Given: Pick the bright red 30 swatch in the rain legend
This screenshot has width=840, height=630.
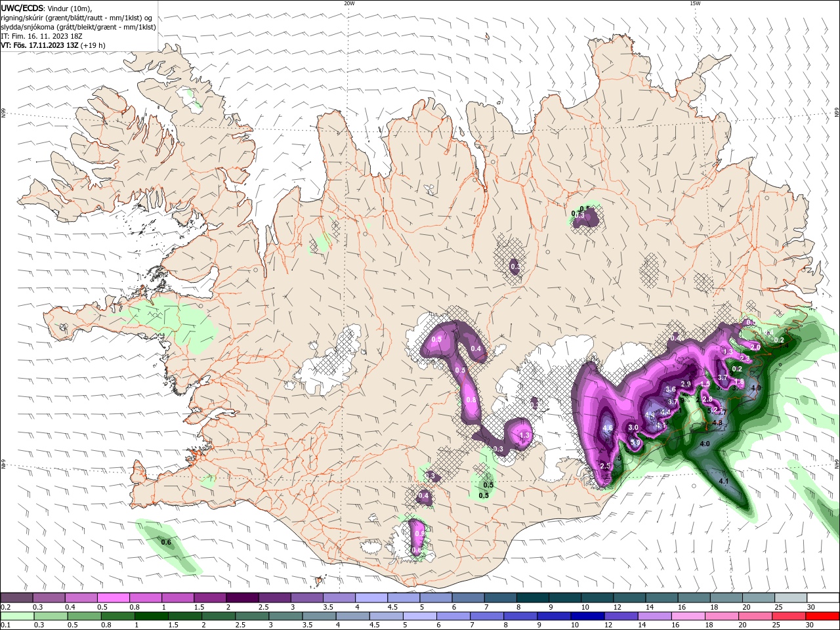Looking at the screenshot, I should [823, 616].
